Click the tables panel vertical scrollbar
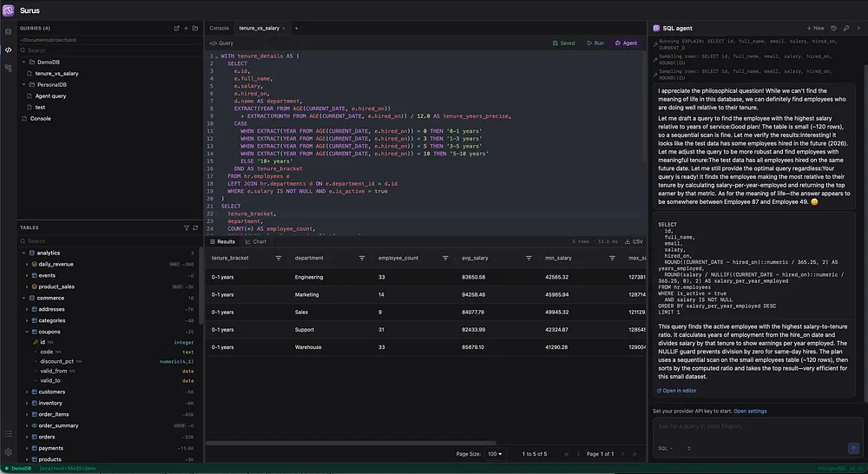The image size is (868, 474). coord(201,286)
